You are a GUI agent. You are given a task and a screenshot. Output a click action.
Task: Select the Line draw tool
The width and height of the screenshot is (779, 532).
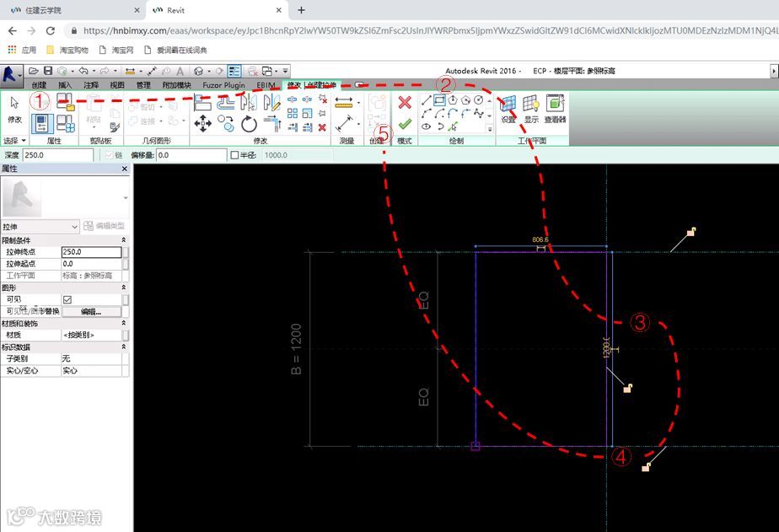click(427, 100)
